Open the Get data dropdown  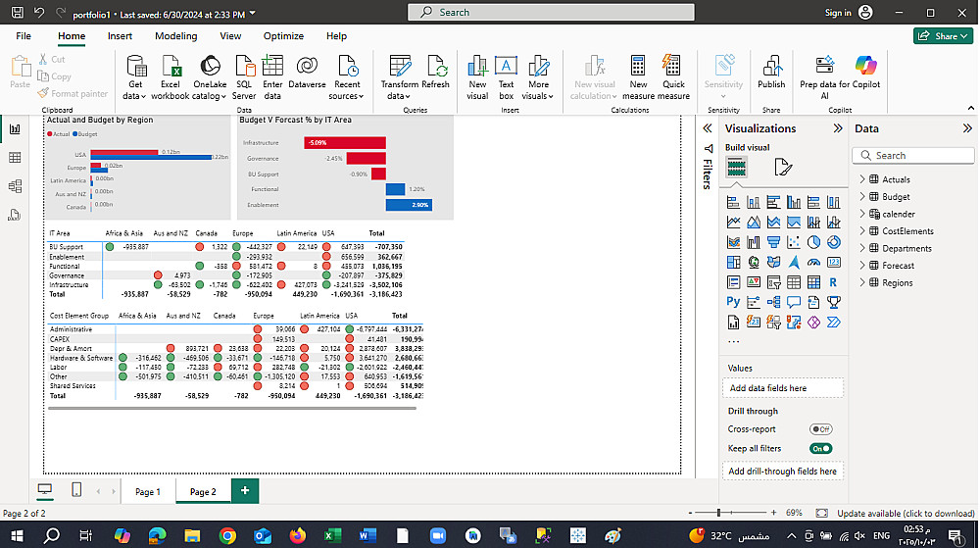134,77
